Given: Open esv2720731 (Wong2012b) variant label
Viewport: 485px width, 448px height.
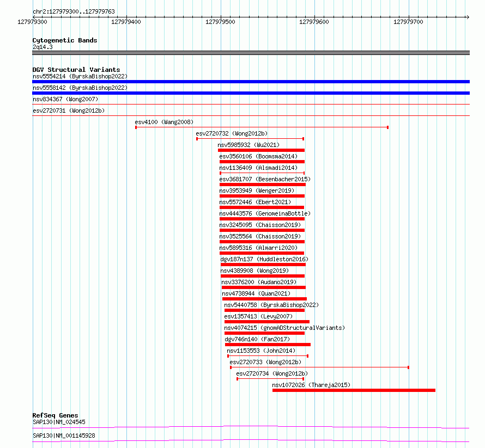Looking at the screenshot, I should pos(69,111).
